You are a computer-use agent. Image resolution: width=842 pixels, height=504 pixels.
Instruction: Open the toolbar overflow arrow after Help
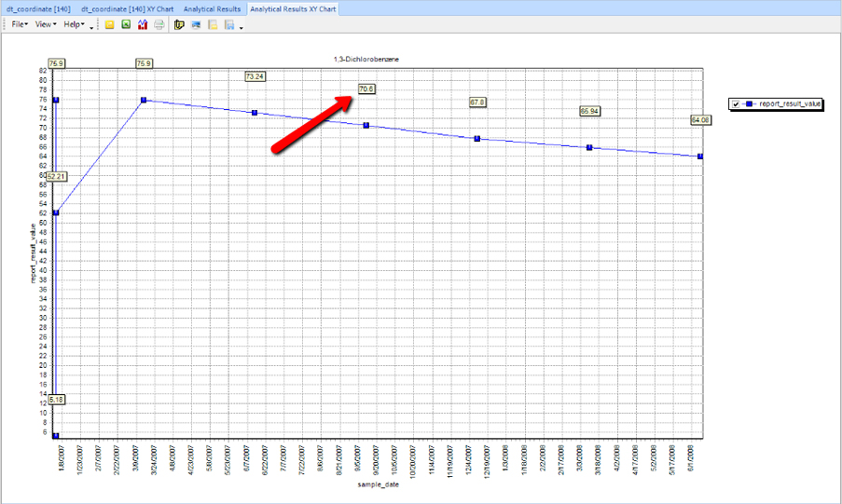91,27
